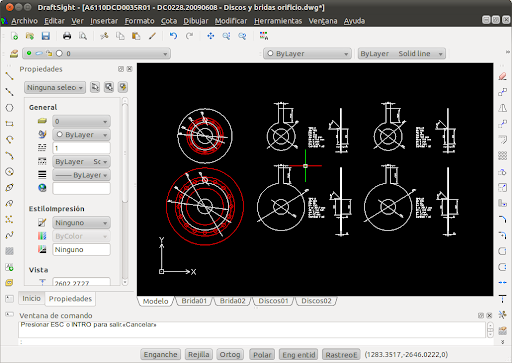Open the Herramientas menu

coord(278,21)
